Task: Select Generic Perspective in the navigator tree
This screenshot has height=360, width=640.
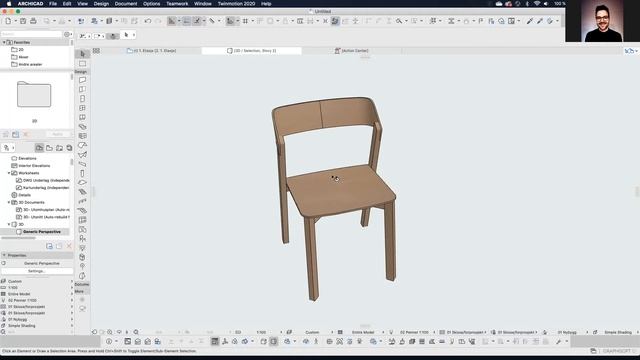Action: [x=42, y=232]
